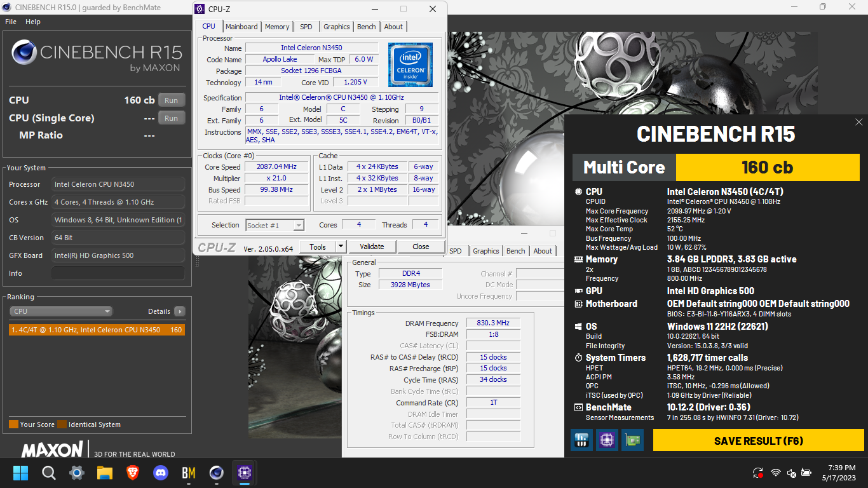
Task: Click the Tools button in CPU-Z
Action: coord(318,247)
